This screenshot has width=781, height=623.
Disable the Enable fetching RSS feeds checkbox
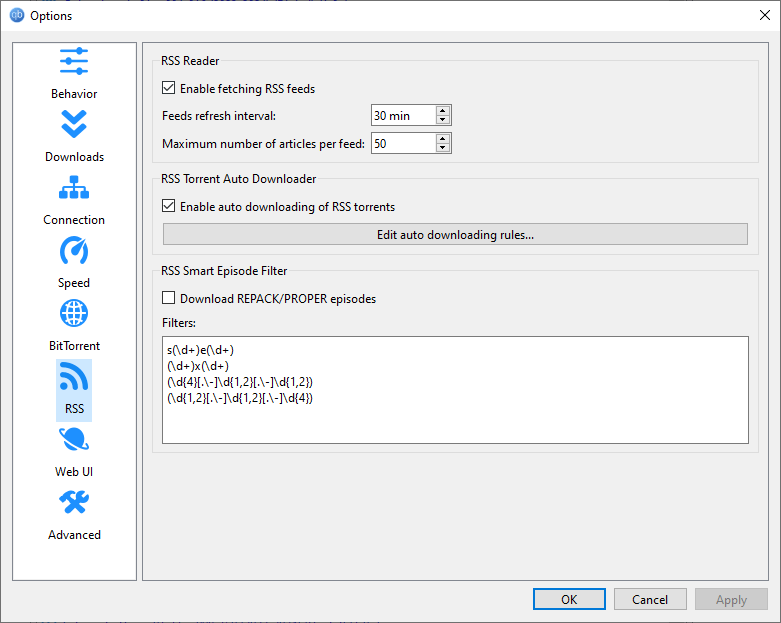(169, 89)
